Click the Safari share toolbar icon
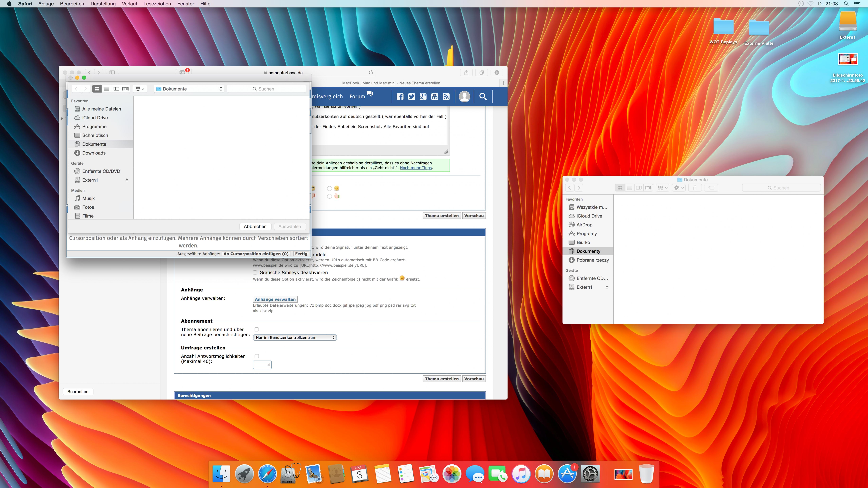 click(x=466, y=72)
